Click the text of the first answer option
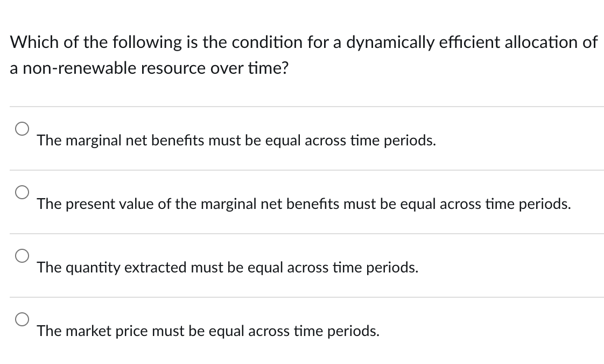 [x=236, y=141]
